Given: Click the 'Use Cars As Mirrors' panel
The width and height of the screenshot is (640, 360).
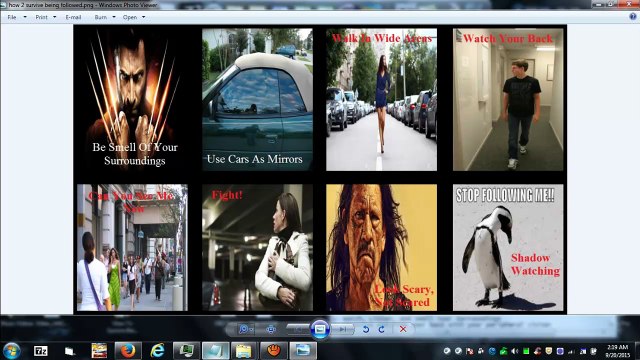Looking at the screenshot, I should pos(258,99).
